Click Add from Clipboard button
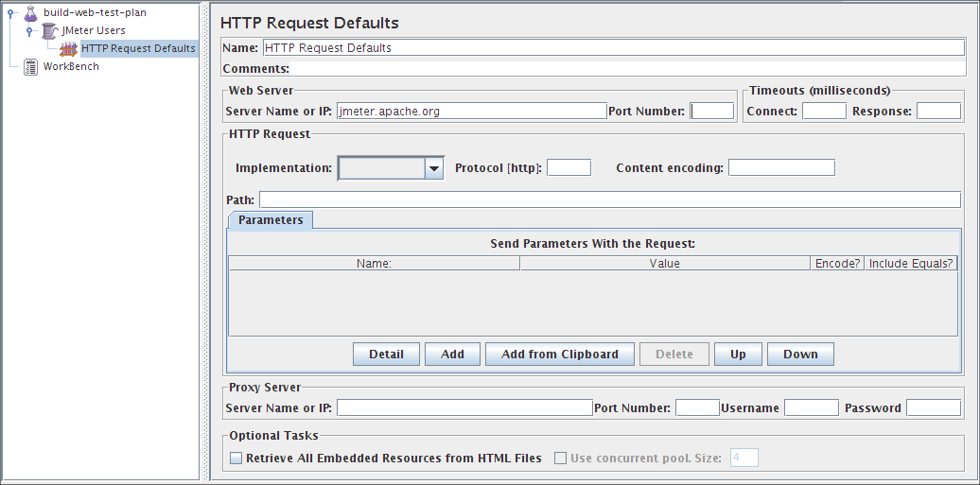The width and height of the screenshot is (980, 485). click(x=560, y=355)
